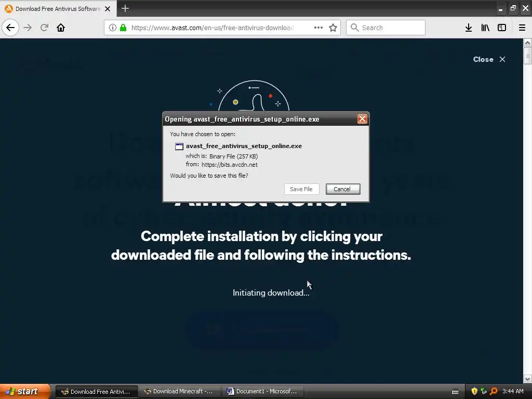
Task: Restore down the Firefox window
Action: pos(513,8)
